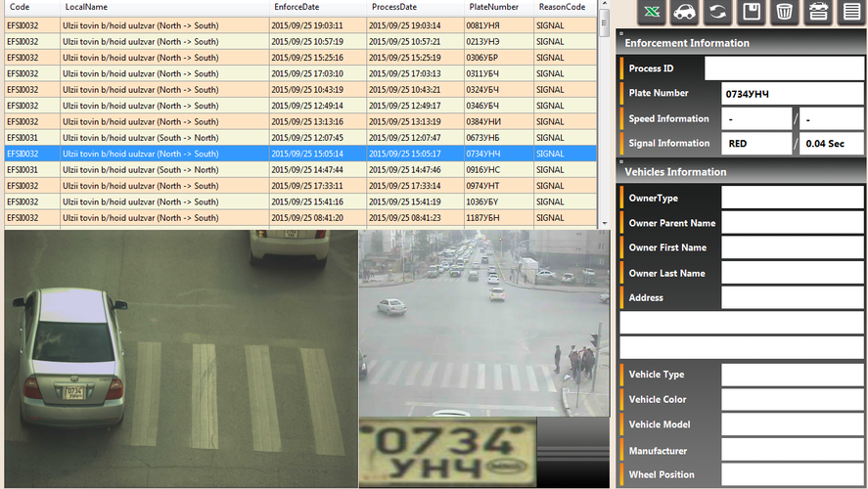
Task: Click the list lines icon in toolbar
Action: [x=850, y=12]
